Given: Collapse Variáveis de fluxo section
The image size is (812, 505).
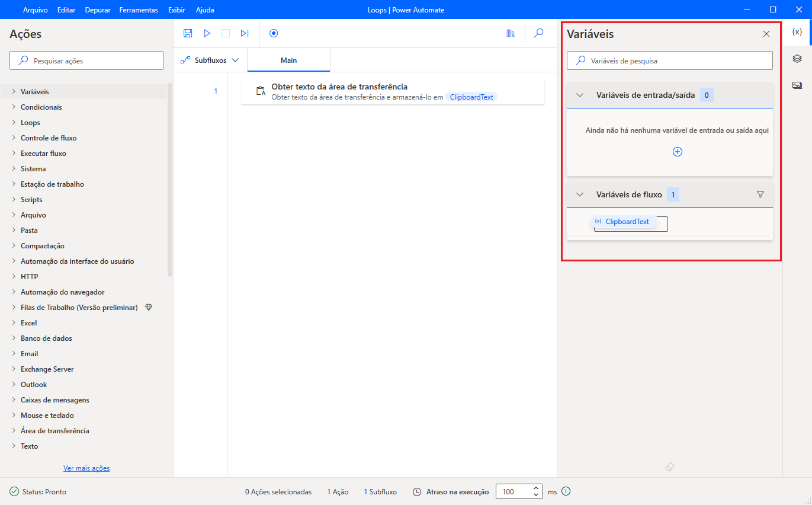Looking at the screenshot, I should click(x=580, y=194).
